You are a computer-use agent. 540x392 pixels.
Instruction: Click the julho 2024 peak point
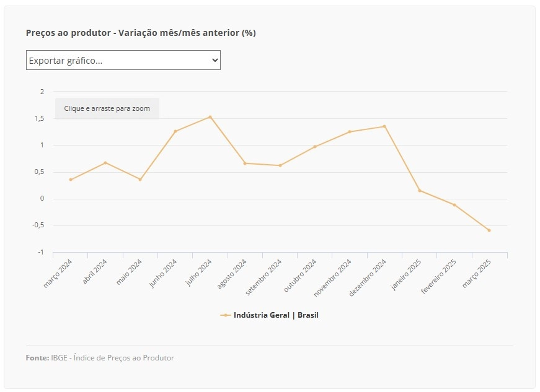pos(210,117)
